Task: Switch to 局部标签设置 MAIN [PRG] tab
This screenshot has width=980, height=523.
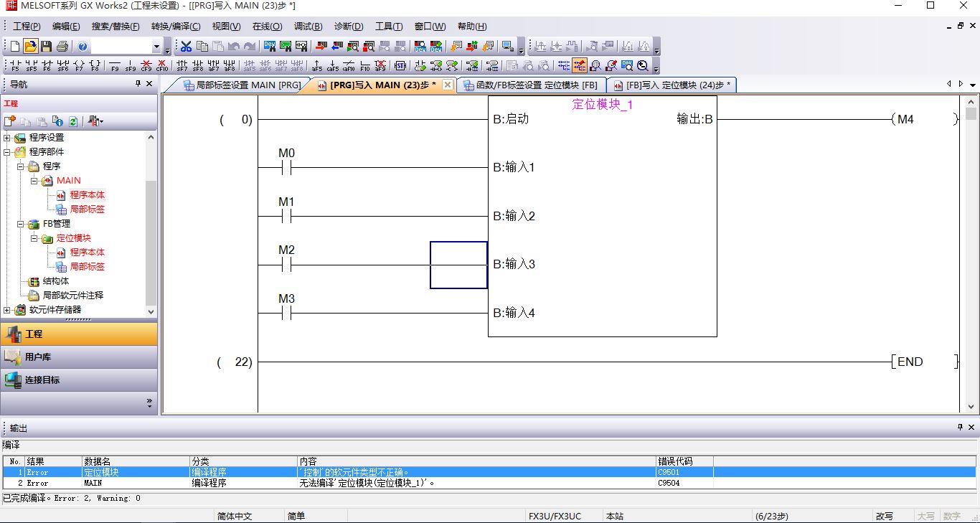Action: (242, 85)
